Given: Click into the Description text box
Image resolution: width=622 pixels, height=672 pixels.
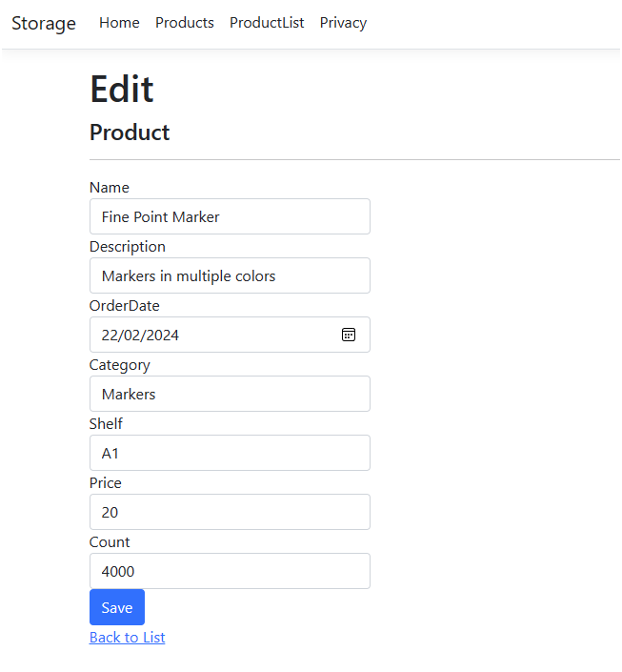Looking at the screenshot, I should [x=230, y=275].
